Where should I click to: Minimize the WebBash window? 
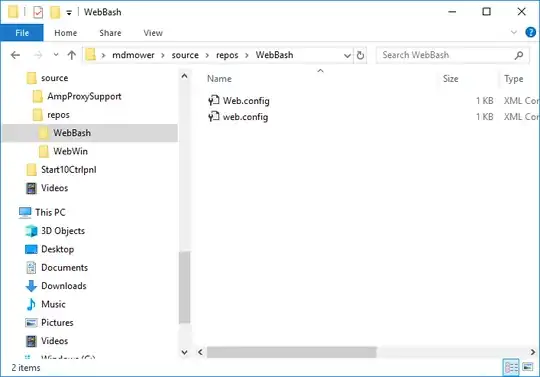click(x=452, y=12)
